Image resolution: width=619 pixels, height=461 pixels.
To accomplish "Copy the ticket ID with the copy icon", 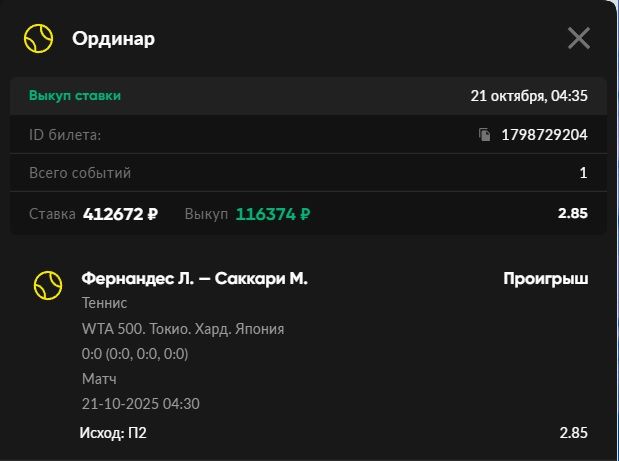I will point(485,134).
